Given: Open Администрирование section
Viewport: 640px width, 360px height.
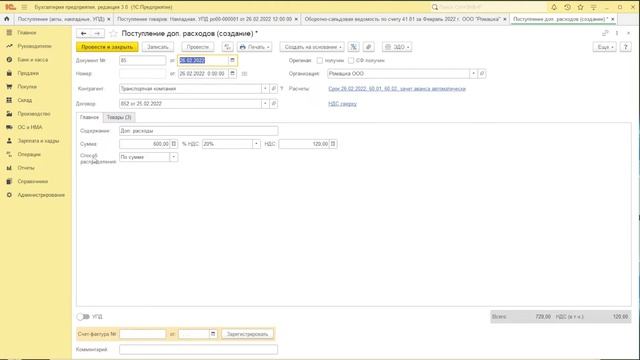Looking at the screenshot, I should click(41, 195).
